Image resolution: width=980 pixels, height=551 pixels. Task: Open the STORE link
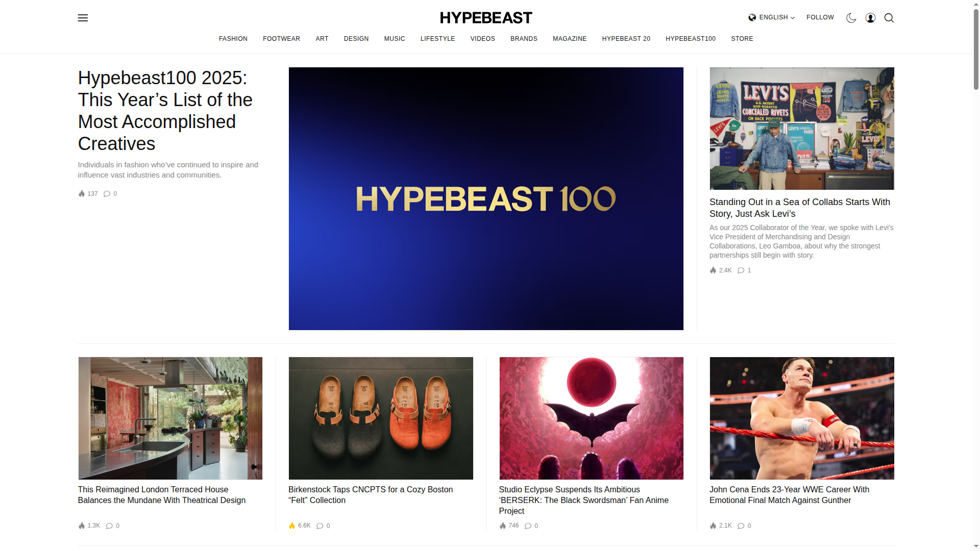pos(742,39)
